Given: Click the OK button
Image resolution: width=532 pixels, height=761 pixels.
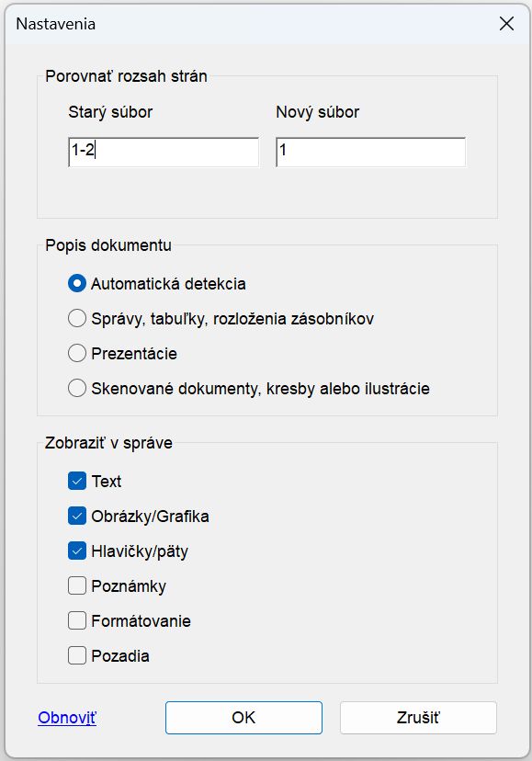Looking at the screenshot, I should click(243, 718).
